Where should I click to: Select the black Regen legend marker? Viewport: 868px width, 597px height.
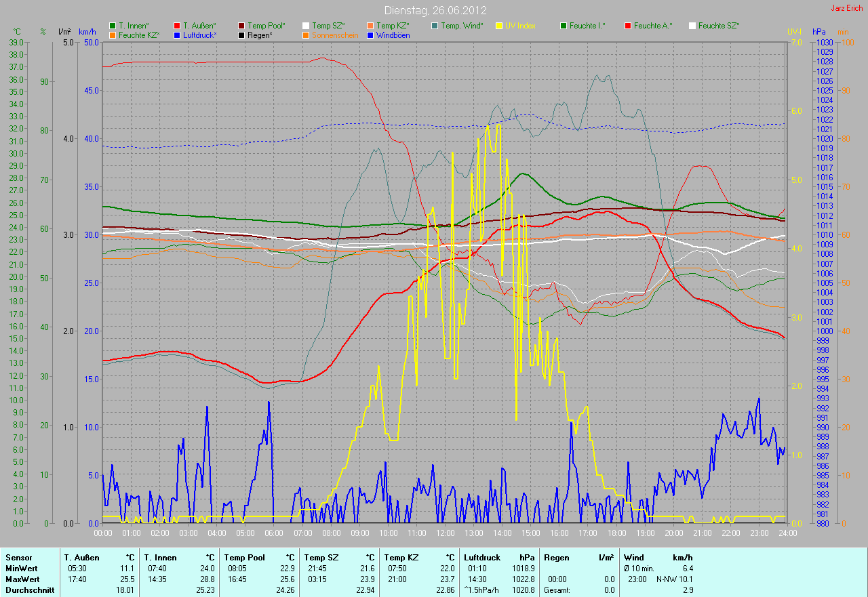[x=241, y=35]
